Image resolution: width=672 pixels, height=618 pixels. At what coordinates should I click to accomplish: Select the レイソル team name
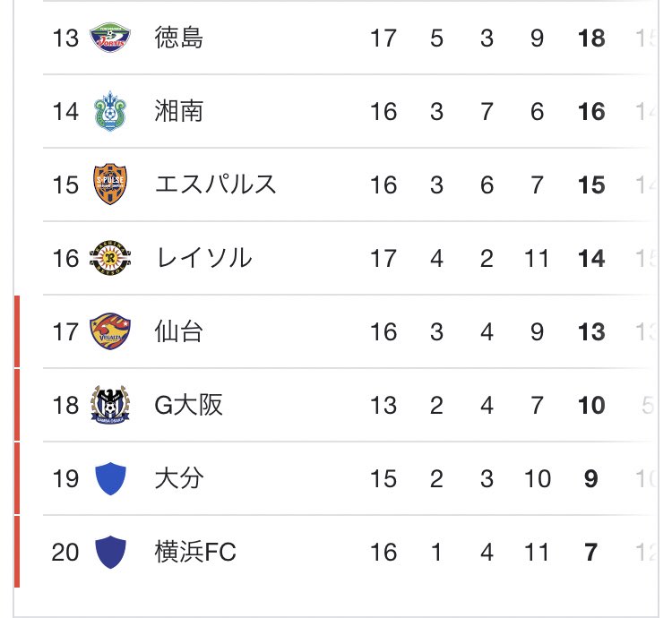click(x=202, y=259)
